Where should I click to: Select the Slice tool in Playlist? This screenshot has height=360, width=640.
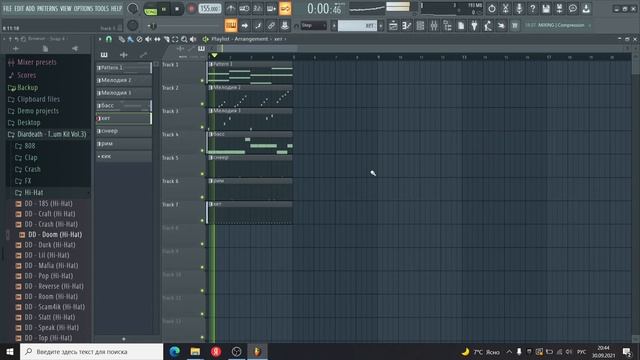tap(166, 39)
